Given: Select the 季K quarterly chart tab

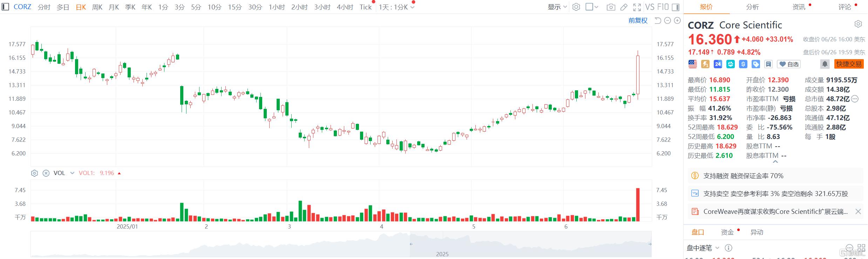Looking at the screenshot, I should 130,7.
